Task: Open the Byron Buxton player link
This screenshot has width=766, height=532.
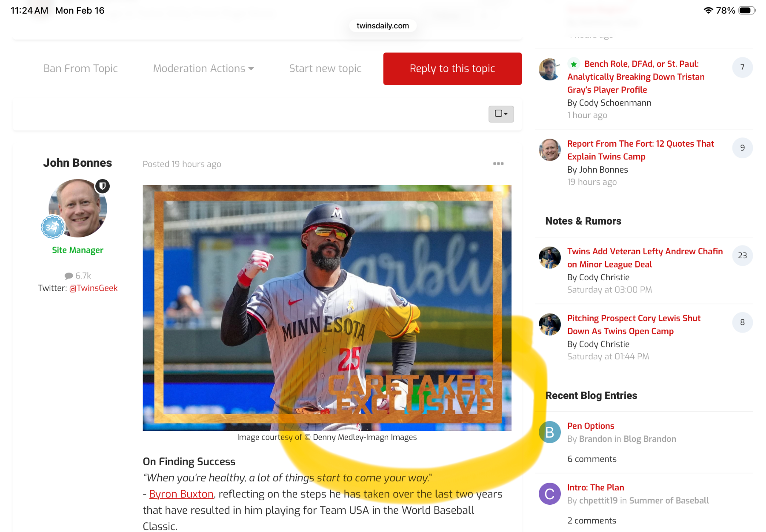Action: pyautogui.click(x=181, y=494)
